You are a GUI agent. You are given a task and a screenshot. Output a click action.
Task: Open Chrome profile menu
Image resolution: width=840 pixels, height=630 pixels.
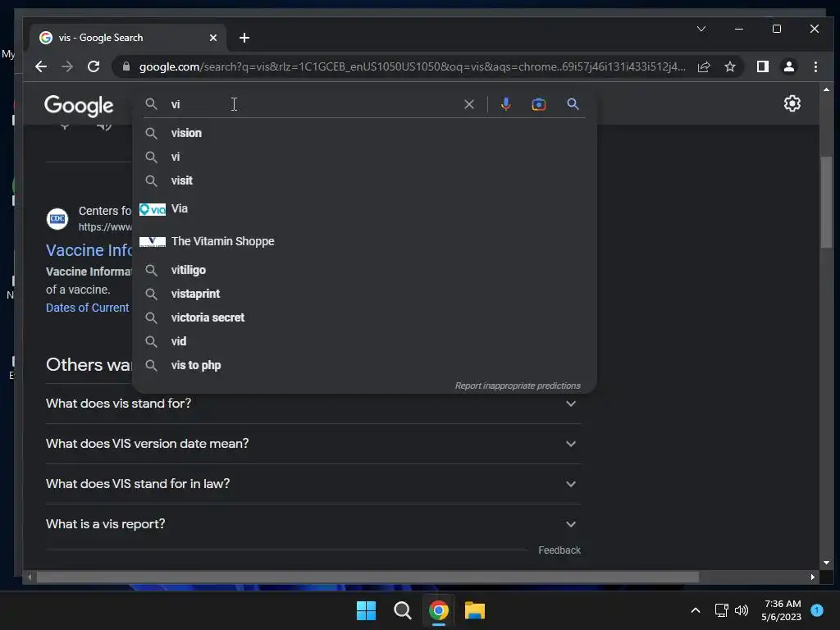(x=788, y=66)
